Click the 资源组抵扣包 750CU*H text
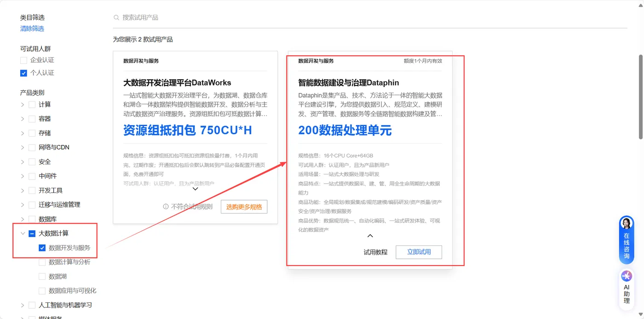 [x=188, y=130]
